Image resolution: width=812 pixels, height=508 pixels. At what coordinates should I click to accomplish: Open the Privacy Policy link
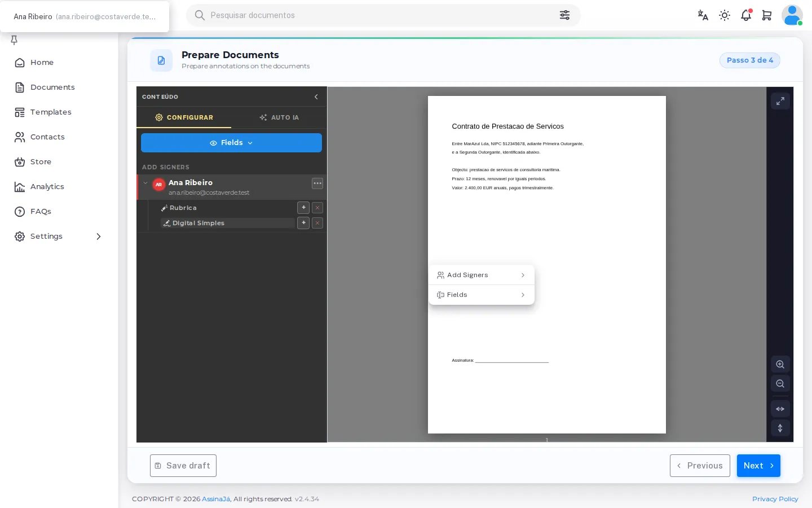click(775, 499)
